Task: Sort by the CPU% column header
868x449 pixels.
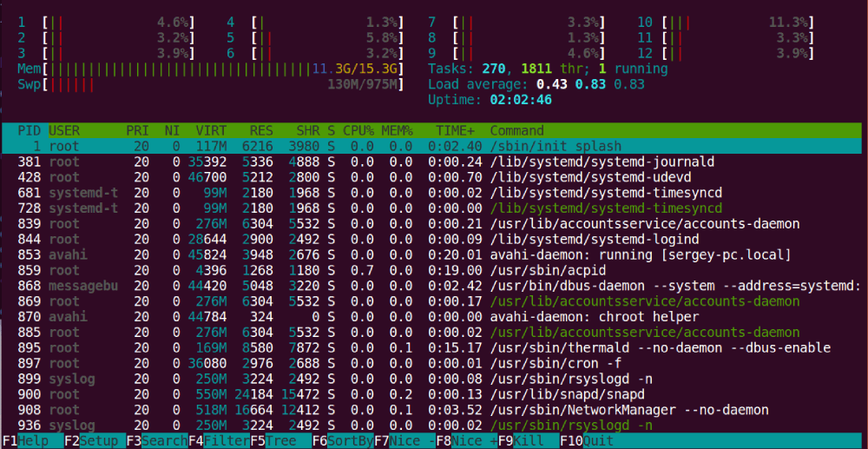Action: (x=358, y=130)
